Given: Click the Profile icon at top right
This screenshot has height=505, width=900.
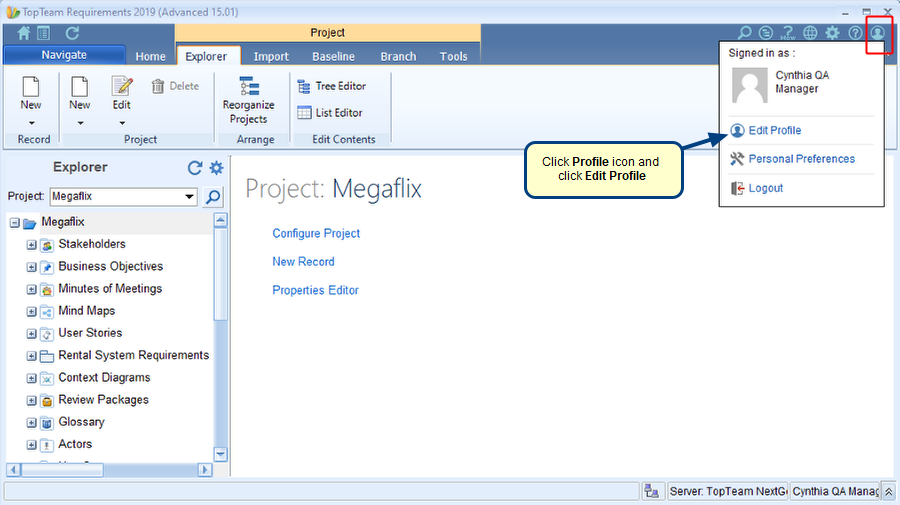Looking at the screenshot, I should 877,33.
